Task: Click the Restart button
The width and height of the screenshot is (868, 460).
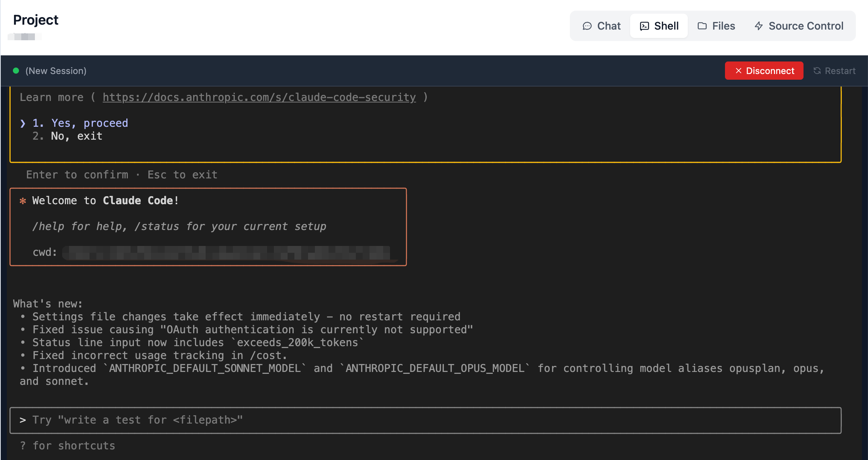Action: click(834, 71)
